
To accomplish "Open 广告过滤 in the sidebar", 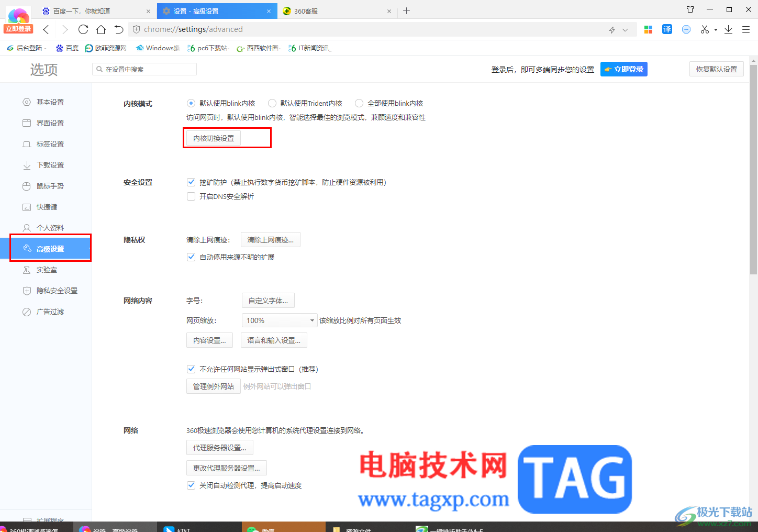I will [x=46, y=312].
